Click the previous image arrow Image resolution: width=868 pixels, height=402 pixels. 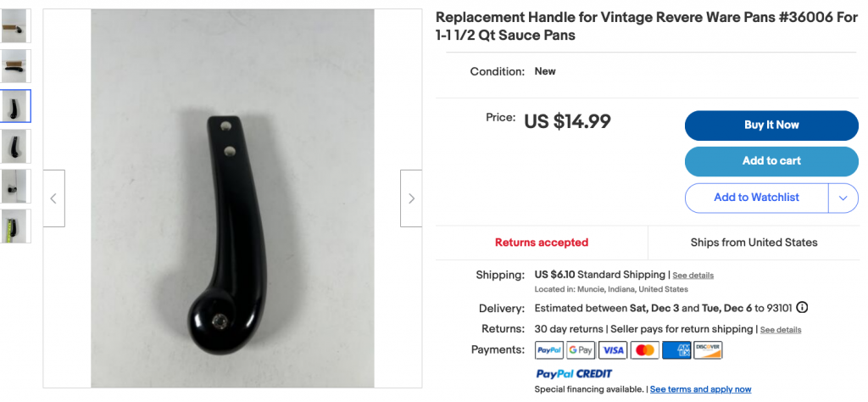[53, 198]
